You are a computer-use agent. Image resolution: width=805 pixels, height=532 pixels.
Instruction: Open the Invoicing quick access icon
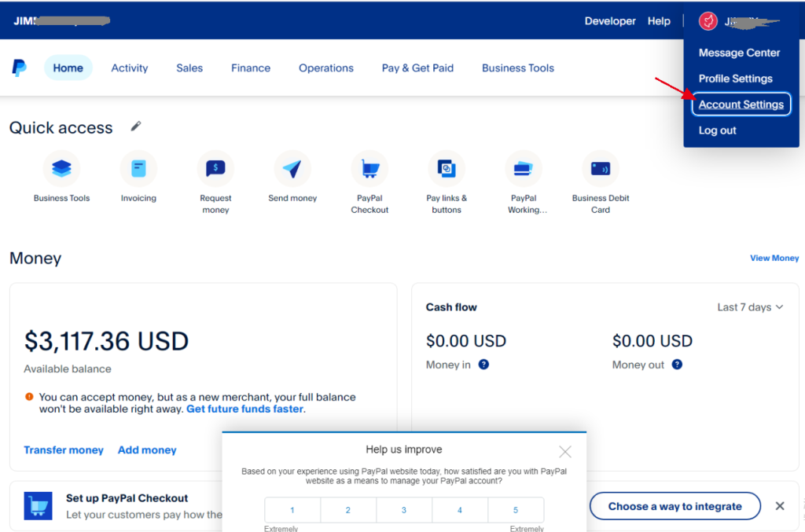[138, 168]
